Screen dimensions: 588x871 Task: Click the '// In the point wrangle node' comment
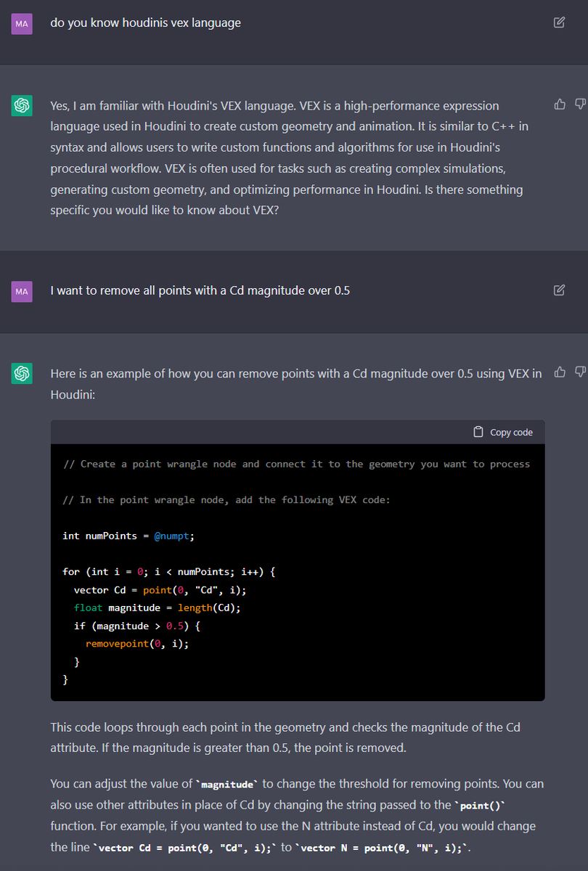(226, 500)
